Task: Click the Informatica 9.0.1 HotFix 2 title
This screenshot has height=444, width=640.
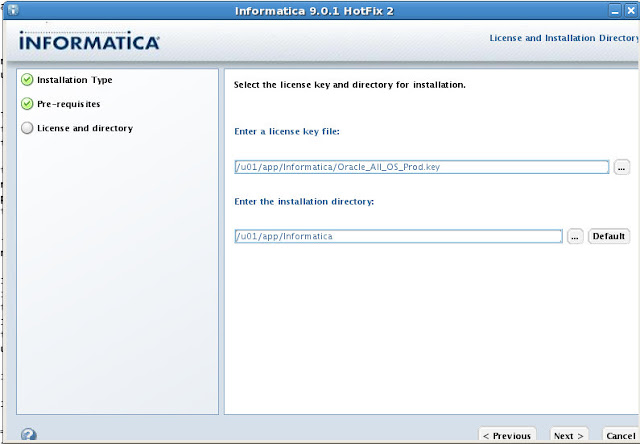Action: [314, 11]
